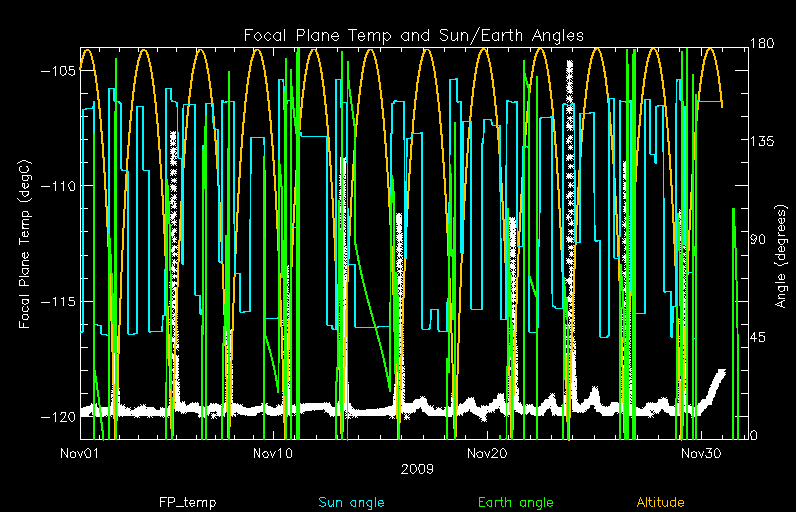This screenshot has height=512, width=796.
Task: Click the FP_temp legend label
Action: pyautogui.click(x=187, y=502)
